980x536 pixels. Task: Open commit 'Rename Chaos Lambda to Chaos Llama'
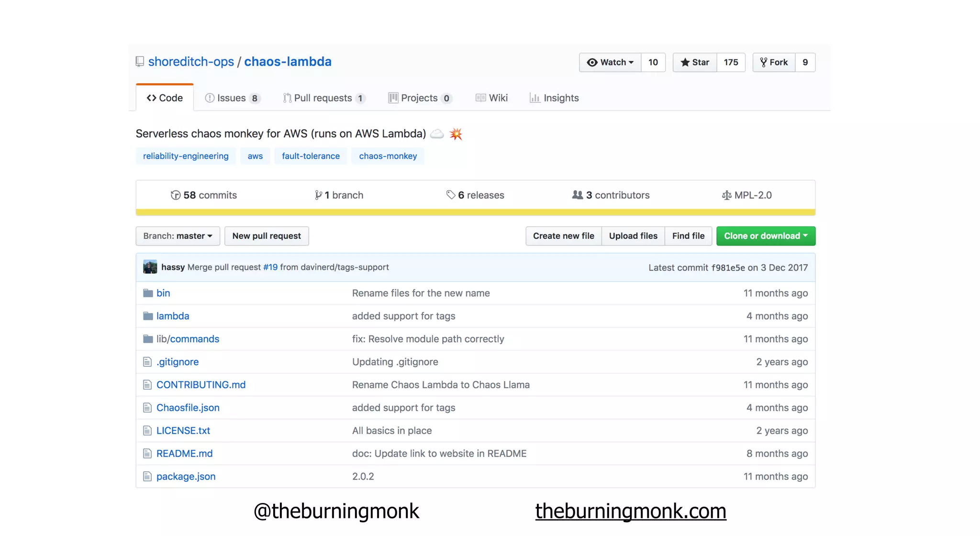pos(441,385)
